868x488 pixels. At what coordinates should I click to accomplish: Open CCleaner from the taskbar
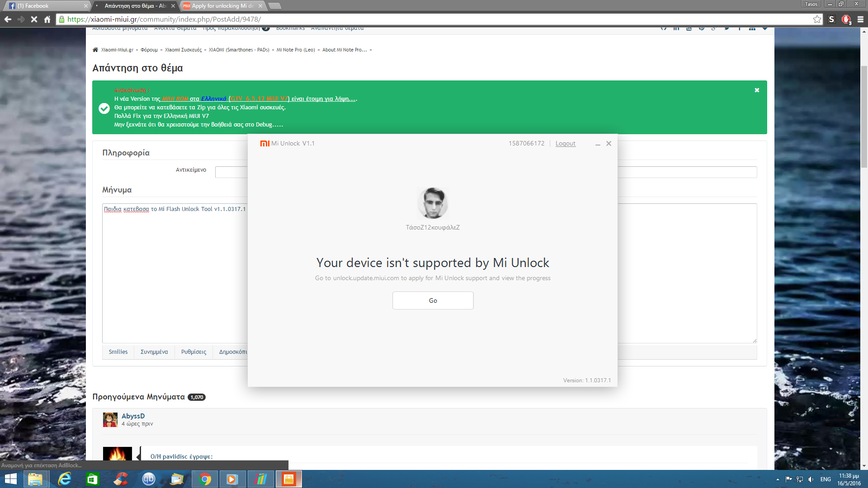tap(121, 479)
